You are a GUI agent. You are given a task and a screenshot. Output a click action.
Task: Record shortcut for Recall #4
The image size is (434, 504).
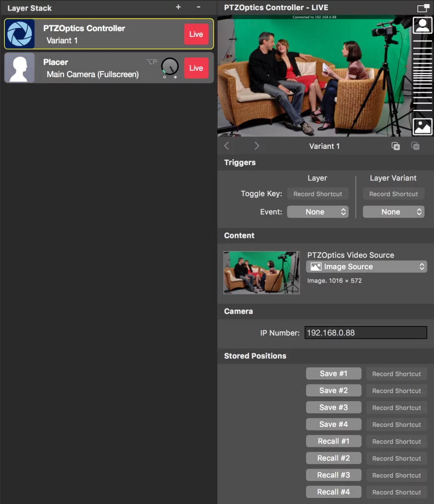pos(396,492)
